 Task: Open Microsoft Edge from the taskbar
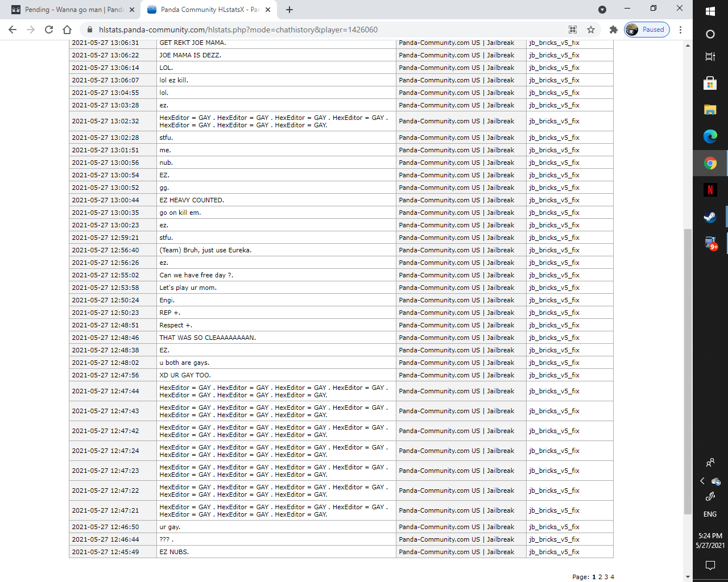(710, 136)
